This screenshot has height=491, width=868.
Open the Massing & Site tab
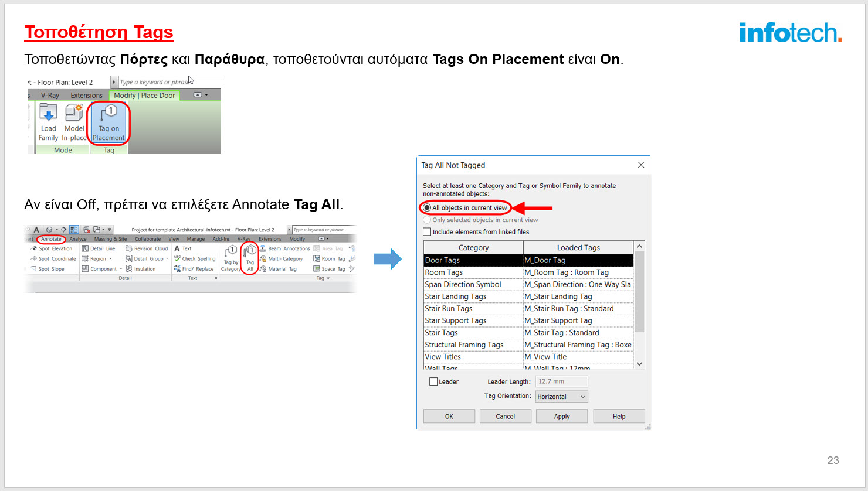click(x=110, y=239)
